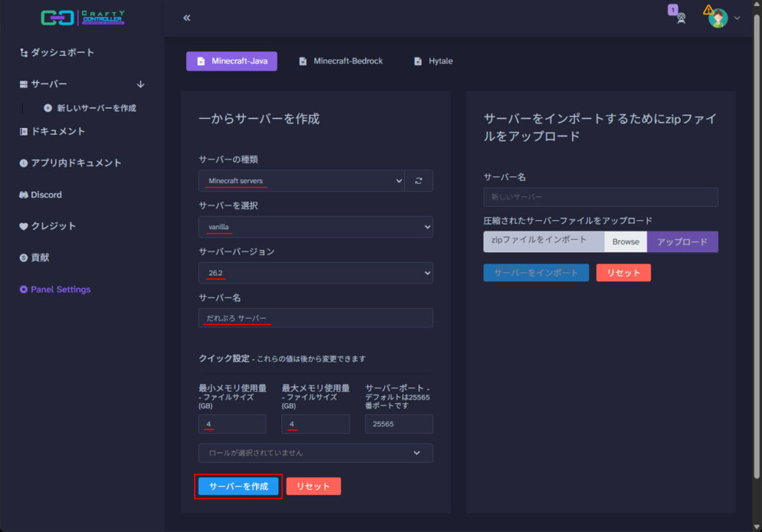Click the Discord logo icon
Screen dimensions: 762x532
click(x=23, y=195)
